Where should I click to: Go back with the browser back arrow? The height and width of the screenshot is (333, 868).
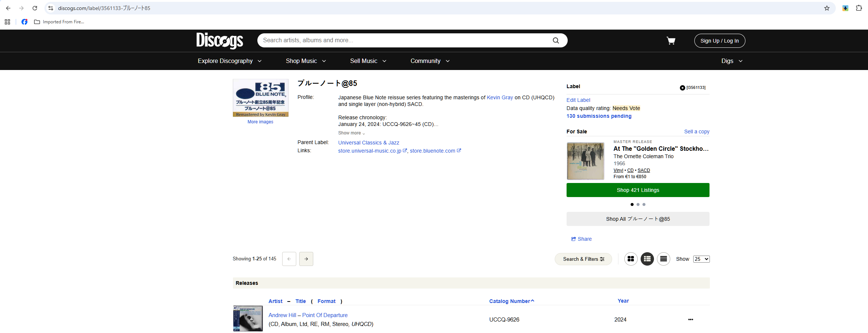click(8, 8)
